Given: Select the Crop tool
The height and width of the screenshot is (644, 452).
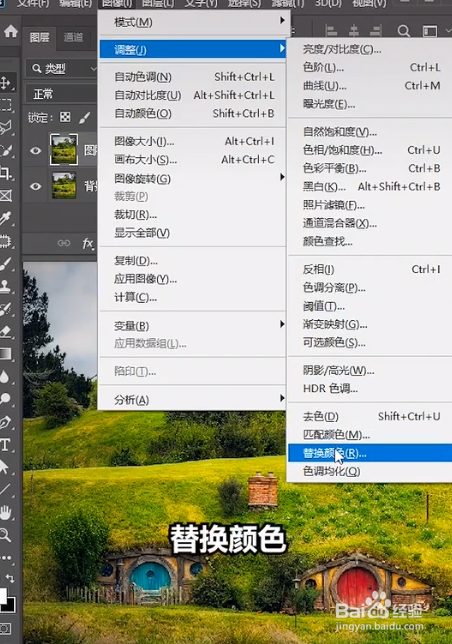Looking at the screenshot, I should [x=6, y=173].
